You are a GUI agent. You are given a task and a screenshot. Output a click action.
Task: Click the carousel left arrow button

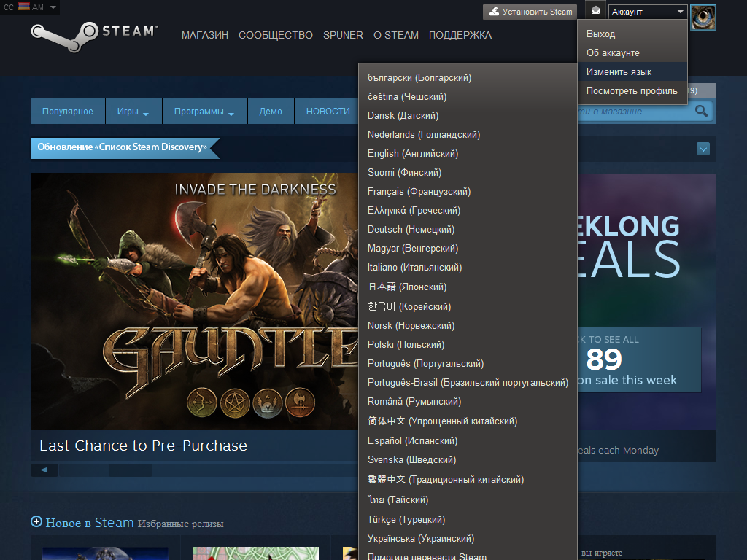[x=44, y=470]
